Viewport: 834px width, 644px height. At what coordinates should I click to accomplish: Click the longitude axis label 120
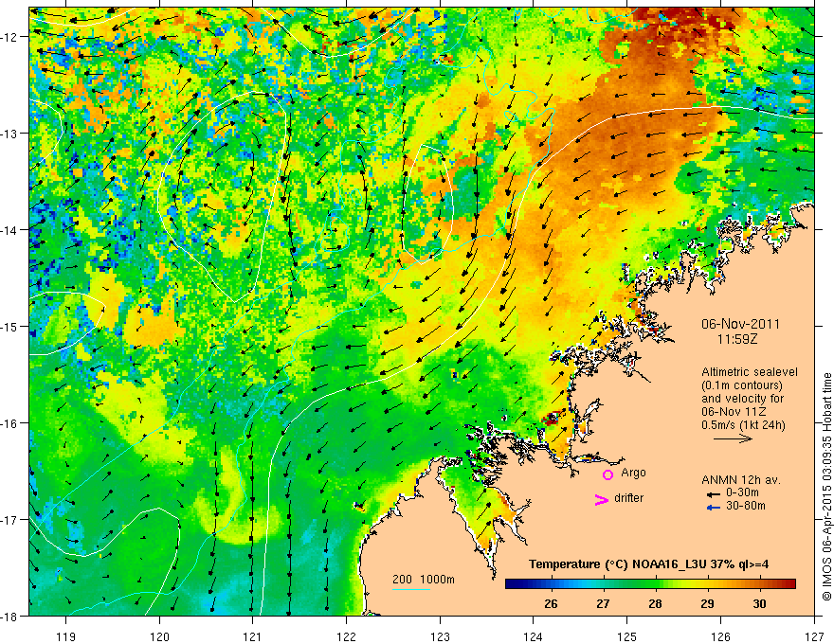click(x=159, y=636)
